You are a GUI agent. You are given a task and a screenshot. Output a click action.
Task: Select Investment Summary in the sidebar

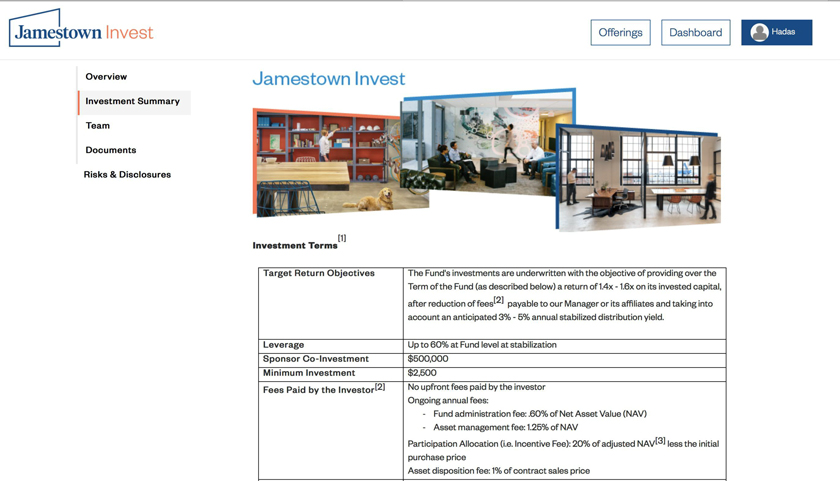click(x=132, y=101)
